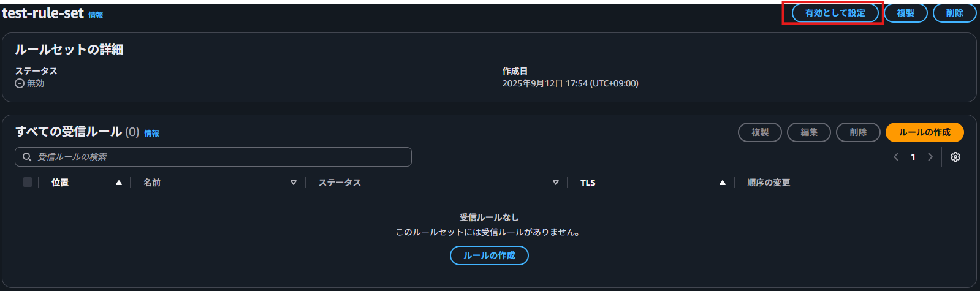Open 情報 link beside すべての受信ルール
The image size is (980, 291).
[x=151, y=134]
